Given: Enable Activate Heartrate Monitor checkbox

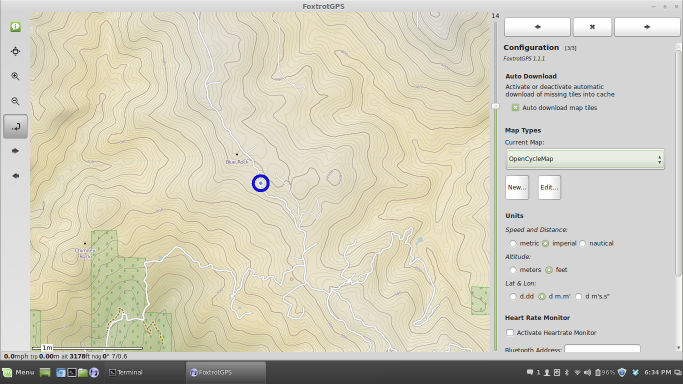Looking at the screenshot, I should point(510,333).
